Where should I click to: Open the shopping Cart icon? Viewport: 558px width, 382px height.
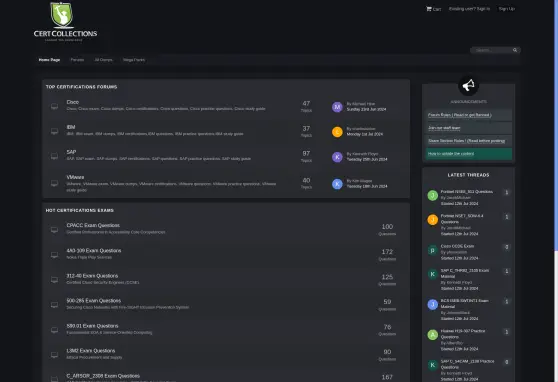click(x=429, y=9)
